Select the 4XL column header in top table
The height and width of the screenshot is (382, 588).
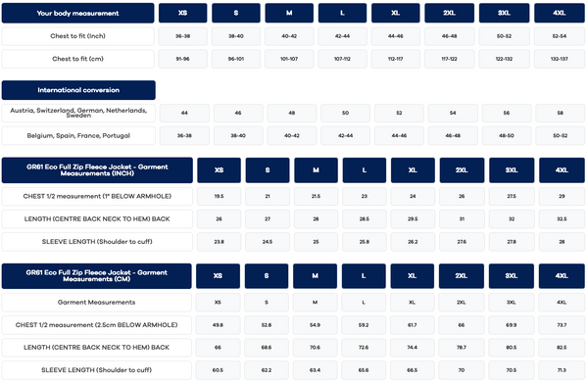[560, 13]
